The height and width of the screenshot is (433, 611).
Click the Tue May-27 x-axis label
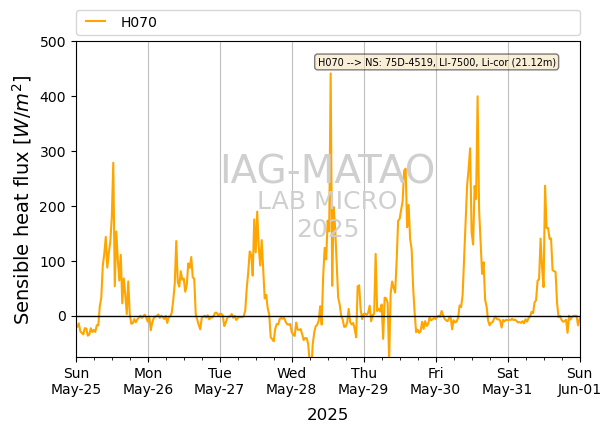click(219, 381)
